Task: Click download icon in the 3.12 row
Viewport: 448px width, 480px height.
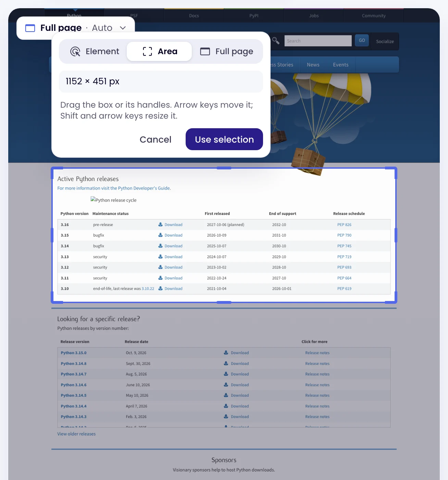Action: tap(160, 267)
